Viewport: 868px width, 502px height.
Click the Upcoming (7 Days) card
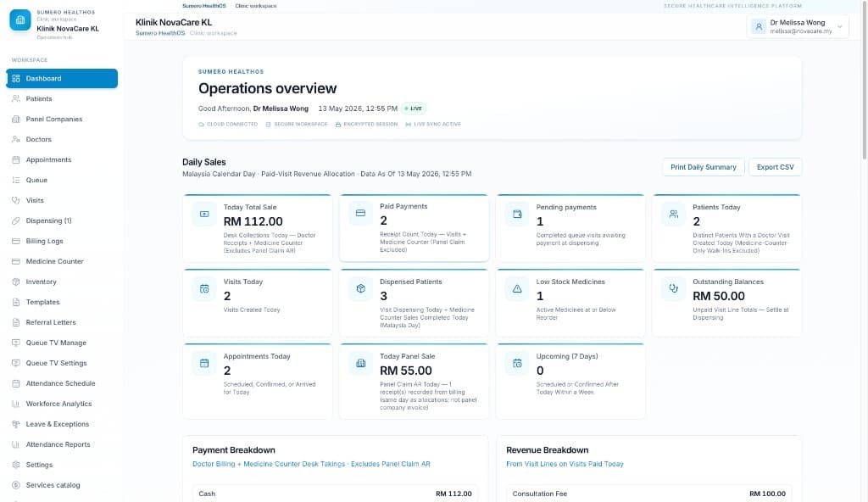pos(570,382)
